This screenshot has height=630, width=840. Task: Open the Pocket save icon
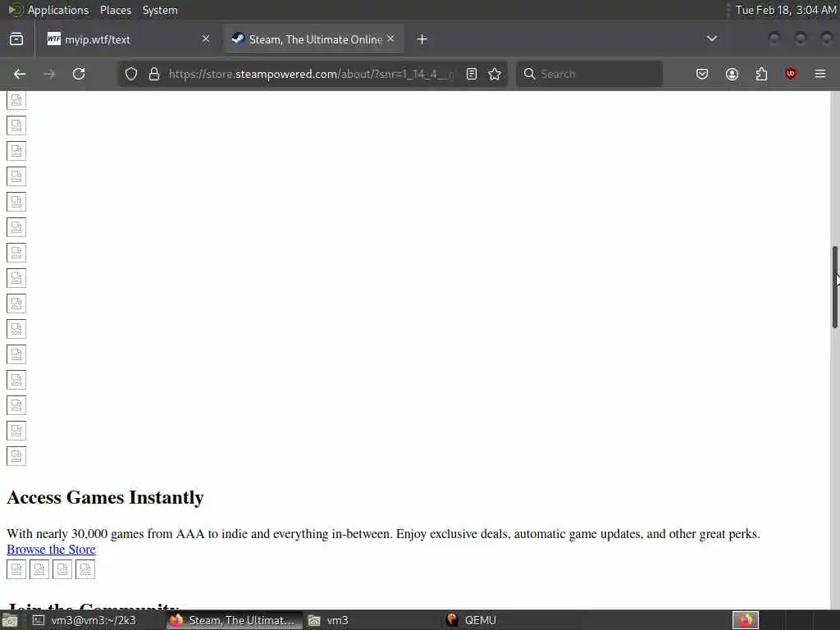tap(702, 74)
